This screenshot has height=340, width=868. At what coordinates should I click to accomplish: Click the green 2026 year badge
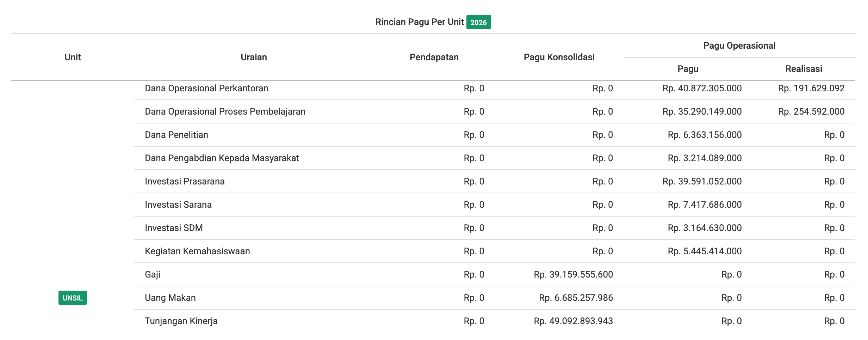point(478,22)
